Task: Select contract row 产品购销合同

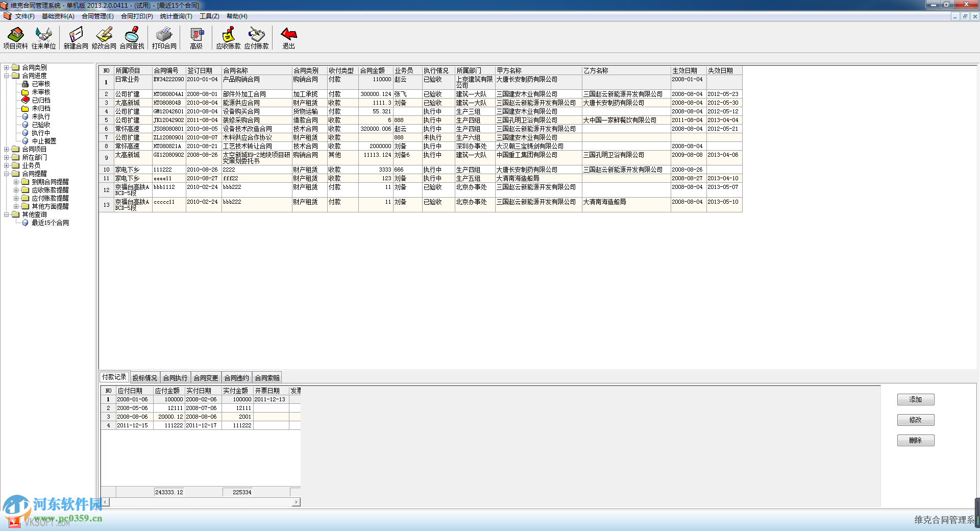Action: (420, 83)
